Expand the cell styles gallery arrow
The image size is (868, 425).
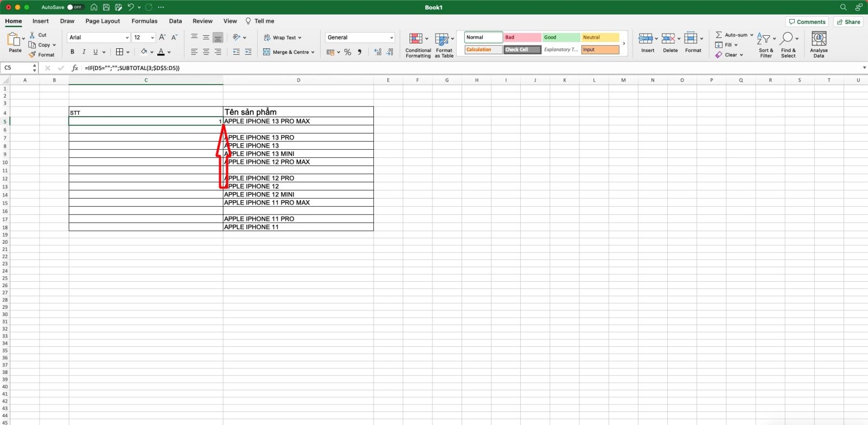(624, 43)
